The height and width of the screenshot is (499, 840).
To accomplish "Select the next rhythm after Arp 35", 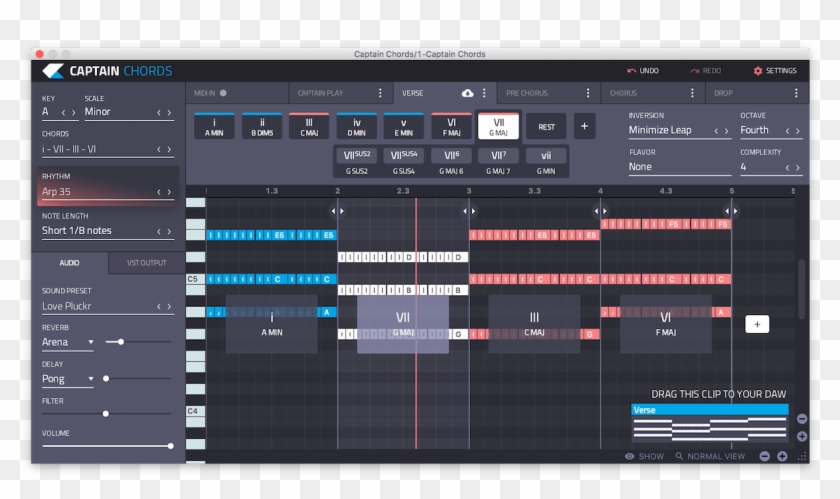I will coord(169,192).
